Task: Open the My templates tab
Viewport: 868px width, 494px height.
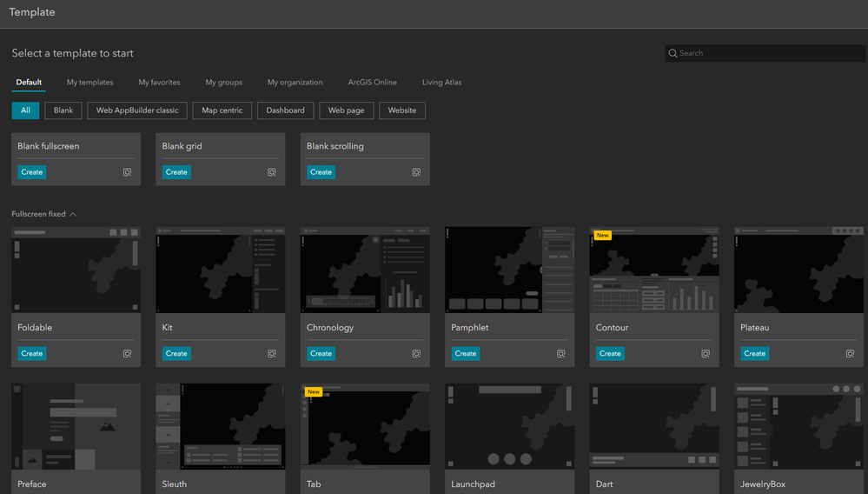Action: click(x=90, y=82)
